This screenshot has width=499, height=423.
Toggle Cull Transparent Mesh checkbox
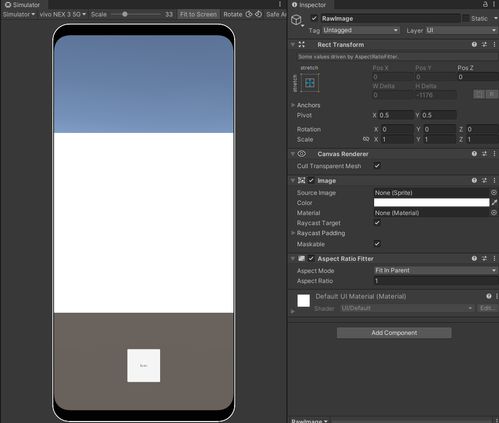pos(377,166)
